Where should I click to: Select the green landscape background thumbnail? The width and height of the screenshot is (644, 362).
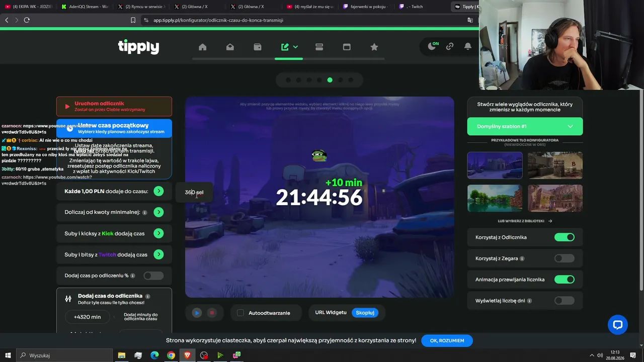pyautogui.click(x=495, y=198)
